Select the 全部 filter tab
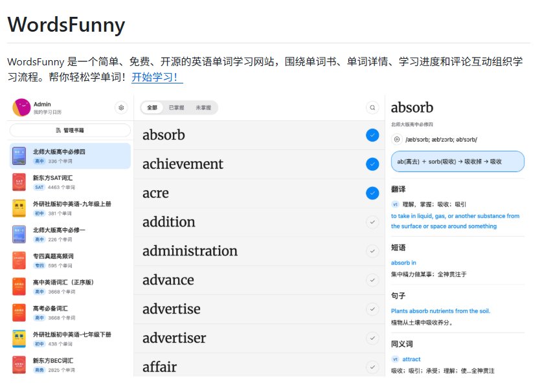Image resolution: width=542 pixels, height=392 pixels. [152, 108]
